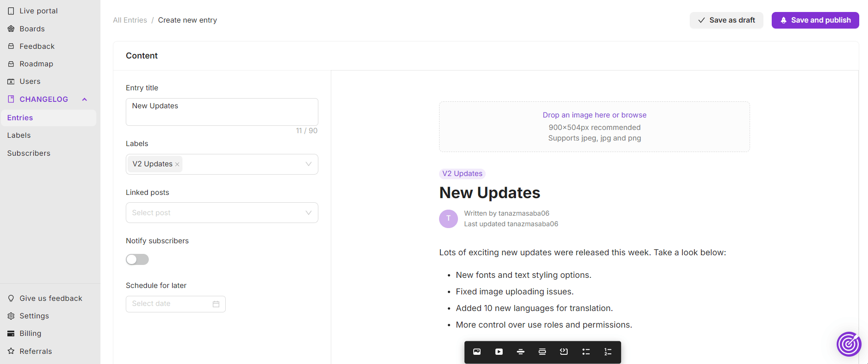Open the Feedback section
Image resolution: width=868 pixels, height=364 pixels.
click(x=37, y=46)
